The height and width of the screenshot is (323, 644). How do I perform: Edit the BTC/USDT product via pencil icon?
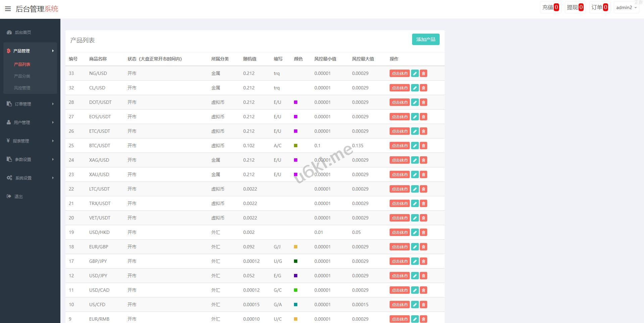415,146
